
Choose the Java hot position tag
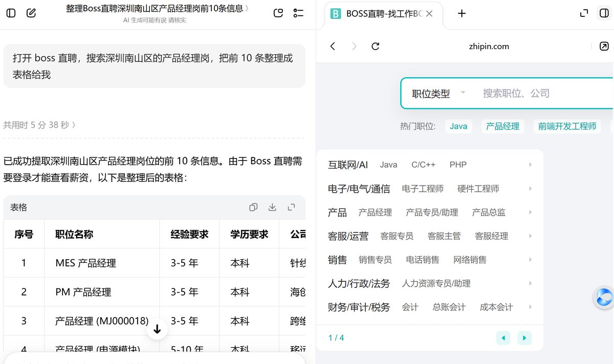coord(458,126)
